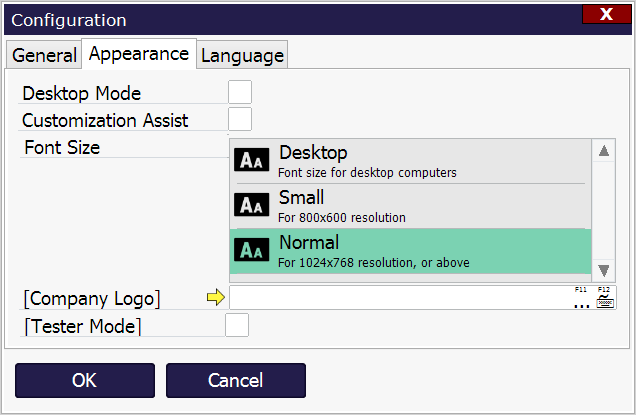The image size is (636, 415).
Task: Click the Desktop font size icon
Action: click(x=251, y=161)
